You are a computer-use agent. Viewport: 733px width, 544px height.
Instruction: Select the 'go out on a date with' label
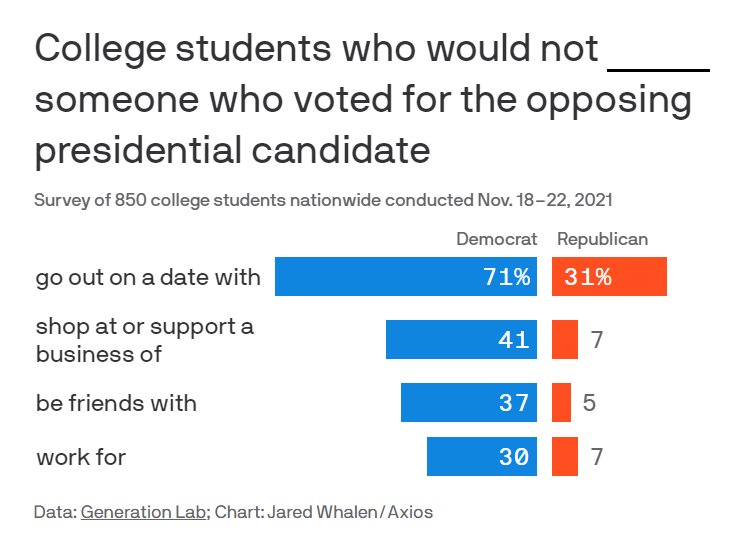point(148,277)
